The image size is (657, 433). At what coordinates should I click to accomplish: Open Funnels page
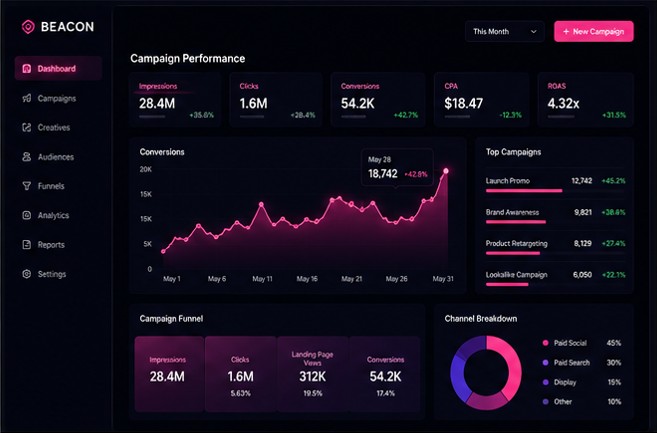[58, 186]
